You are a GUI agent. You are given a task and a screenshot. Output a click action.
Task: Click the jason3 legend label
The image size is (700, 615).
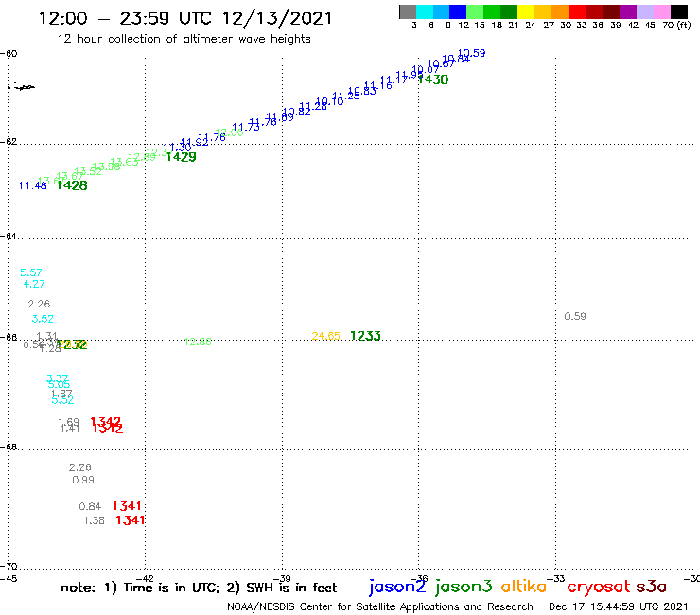464,587
